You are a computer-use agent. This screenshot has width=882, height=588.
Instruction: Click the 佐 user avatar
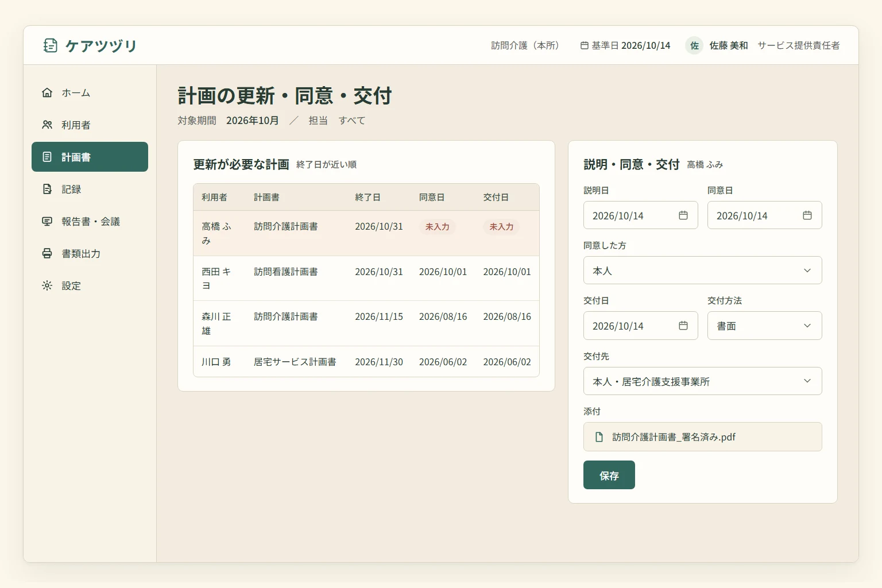click(694, 45)
